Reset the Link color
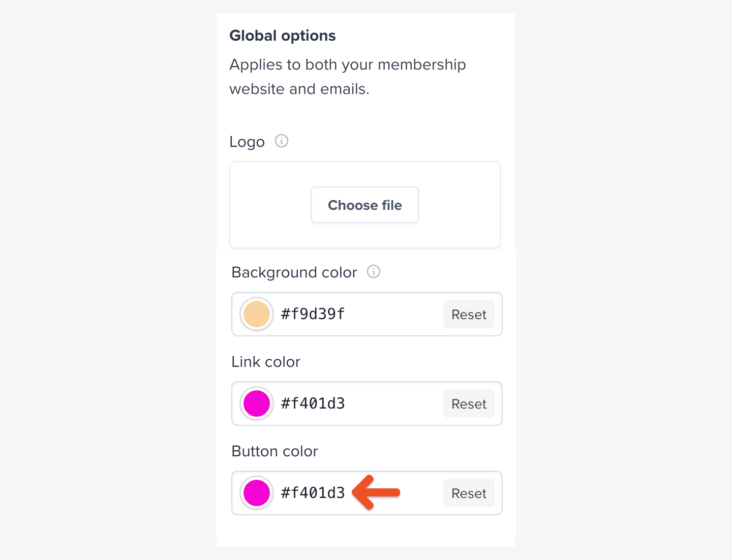732x560 pixels. pyautogui.click(x=468, y=404)
